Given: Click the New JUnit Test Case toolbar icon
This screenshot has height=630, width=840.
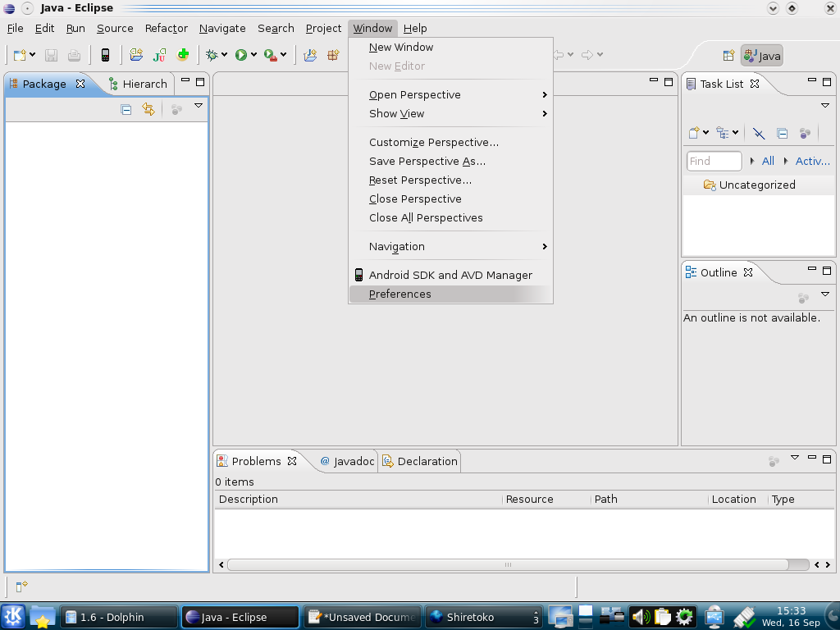Looking at the screenshot, I should 159,55.
